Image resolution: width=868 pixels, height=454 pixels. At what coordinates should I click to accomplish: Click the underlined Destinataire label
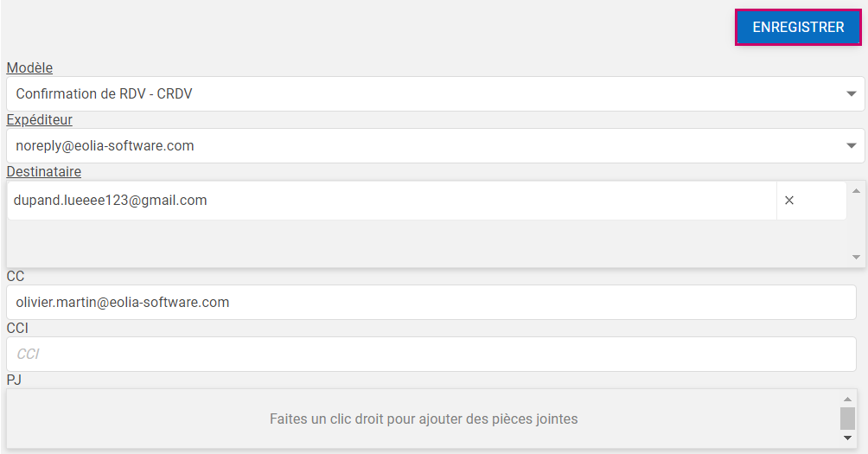(x=43, y=172)
